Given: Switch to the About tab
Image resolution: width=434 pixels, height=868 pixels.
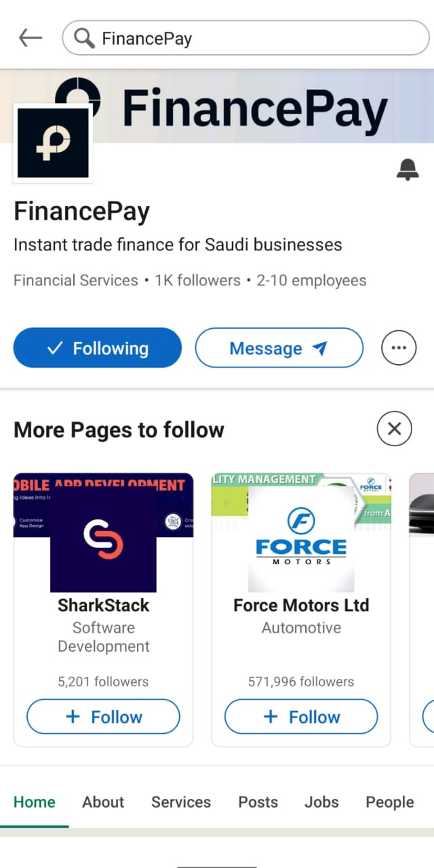Looking at the screenshot, I should 103,802.
